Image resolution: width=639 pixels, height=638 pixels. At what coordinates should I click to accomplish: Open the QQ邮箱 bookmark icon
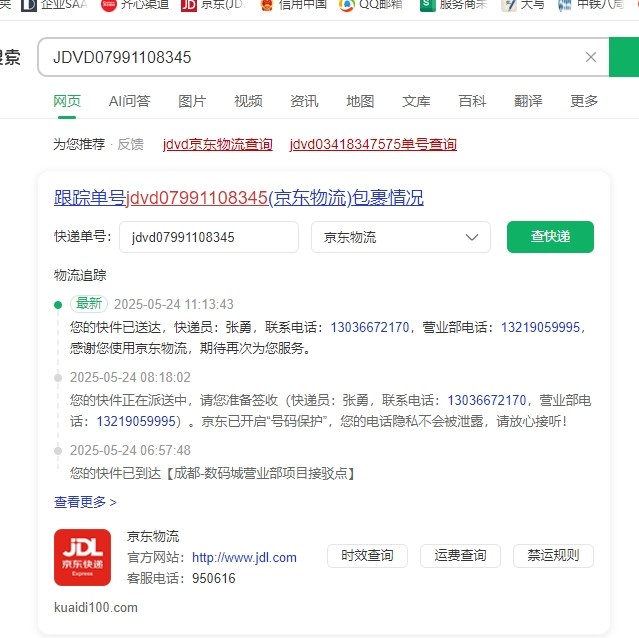tap(347, 5)
